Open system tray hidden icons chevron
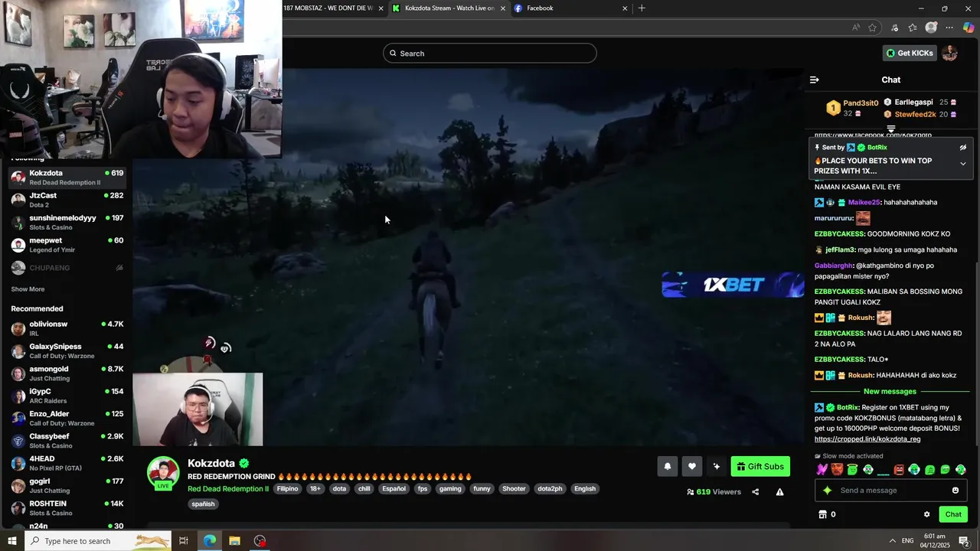This screenshot has height=551, width=980. pyautogui.click(x=890, y=541)
